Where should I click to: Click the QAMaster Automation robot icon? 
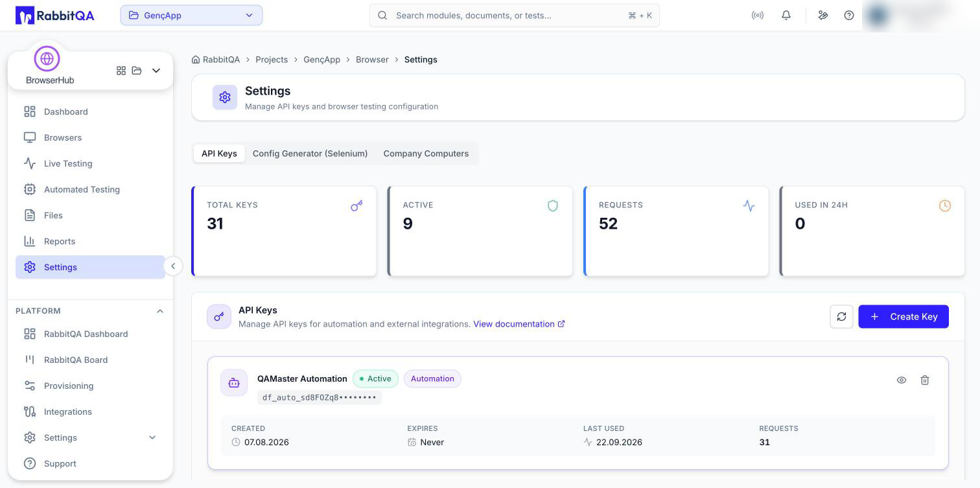coord(234,383)
